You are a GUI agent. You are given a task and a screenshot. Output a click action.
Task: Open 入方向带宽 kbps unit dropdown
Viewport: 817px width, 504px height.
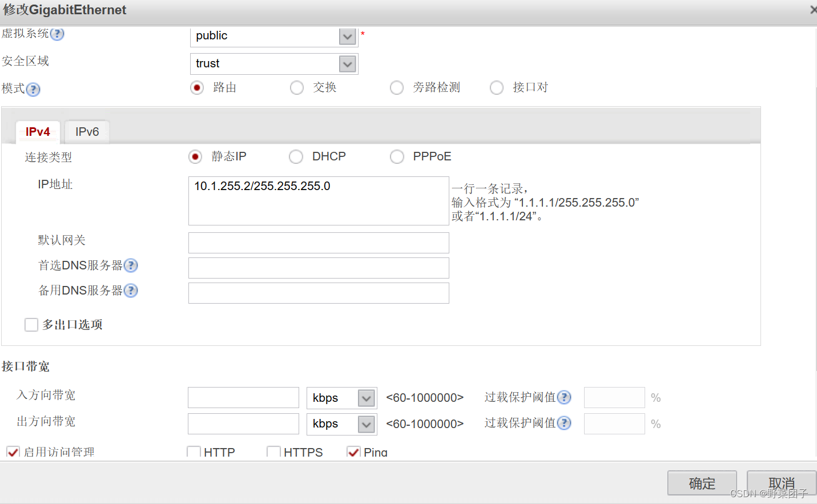click(366, 398)
